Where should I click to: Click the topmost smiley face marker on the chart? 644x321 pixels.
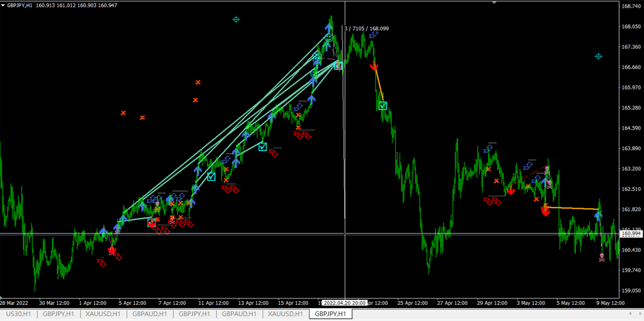tap(328, 38)
